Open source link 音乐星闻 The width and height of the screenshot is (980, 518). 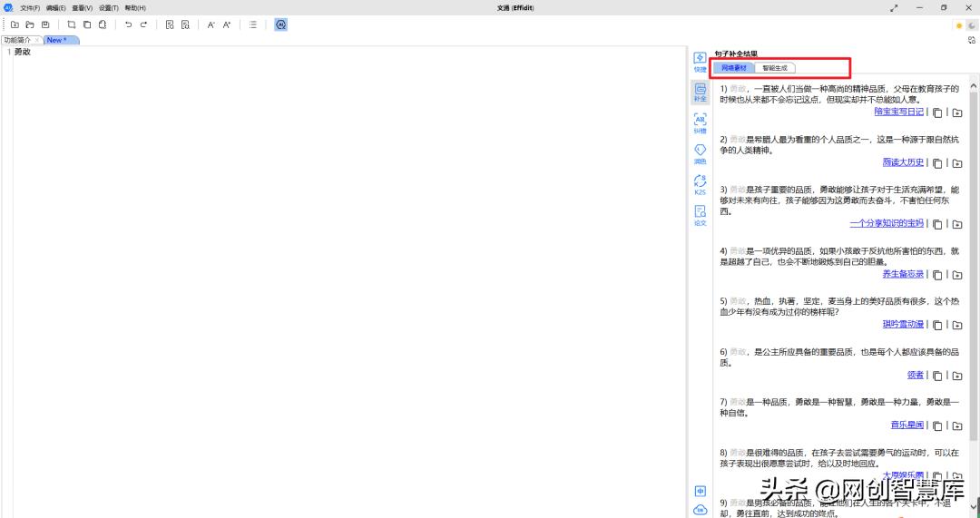point(907,425)
